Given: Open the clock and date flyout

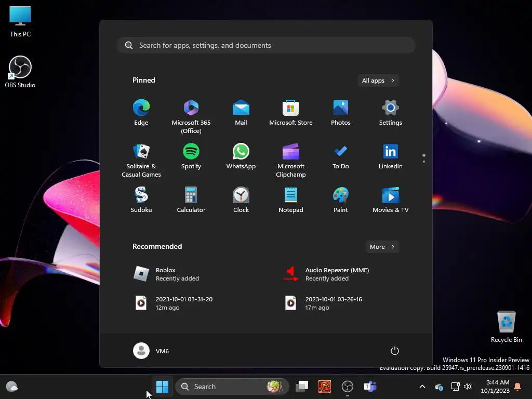Looking at the screenshot, I should tap(495, 387).
